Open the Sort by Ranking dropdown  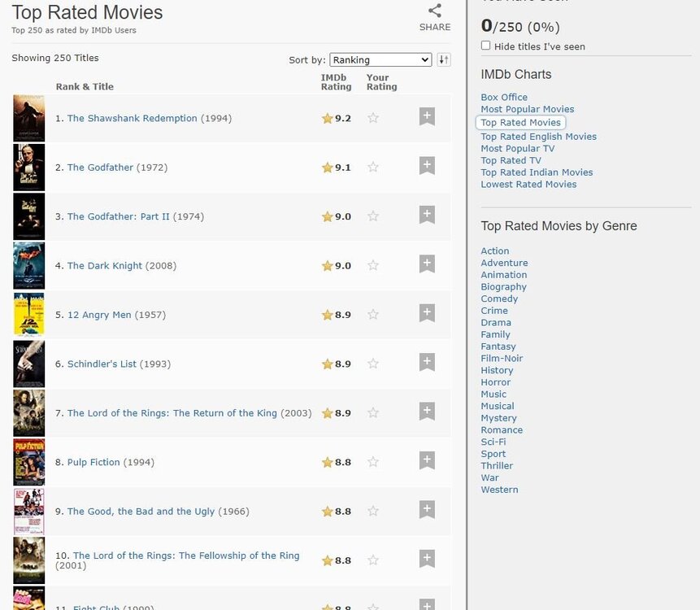380,59
